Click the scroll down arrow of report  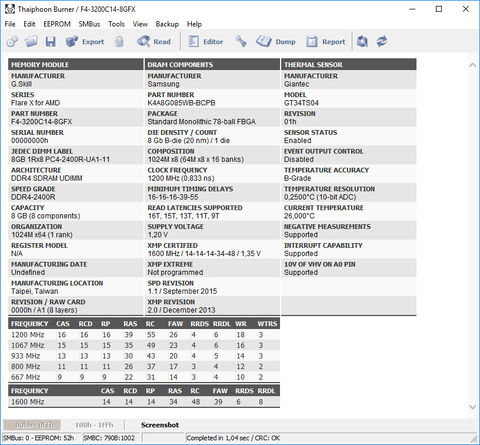(x=472, y=407)
